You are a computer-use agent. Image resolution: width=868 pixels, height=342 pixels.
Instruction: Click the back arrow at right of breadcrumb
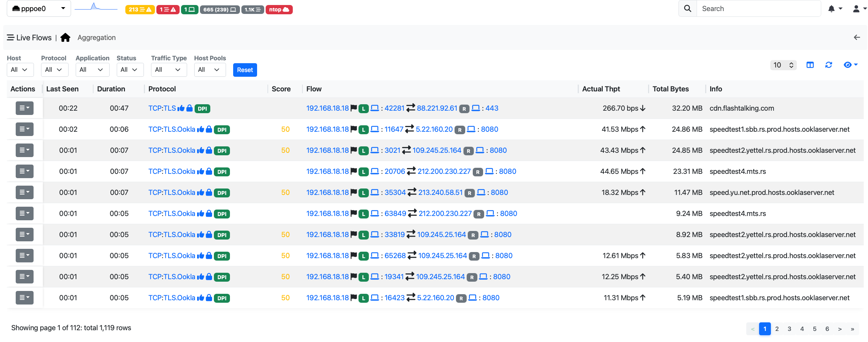click(857, 37)
